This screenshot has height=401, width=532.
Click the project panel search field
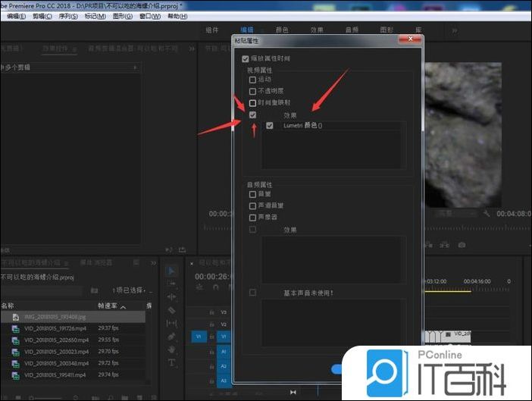(42, 290)
